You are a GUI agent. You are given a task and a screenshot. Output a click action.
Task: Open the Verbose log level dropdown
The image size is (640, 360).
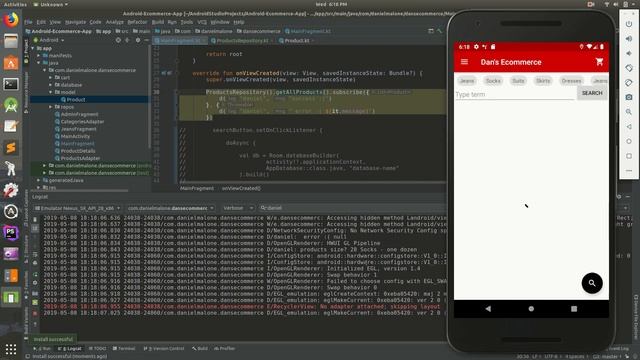point(238,208)
